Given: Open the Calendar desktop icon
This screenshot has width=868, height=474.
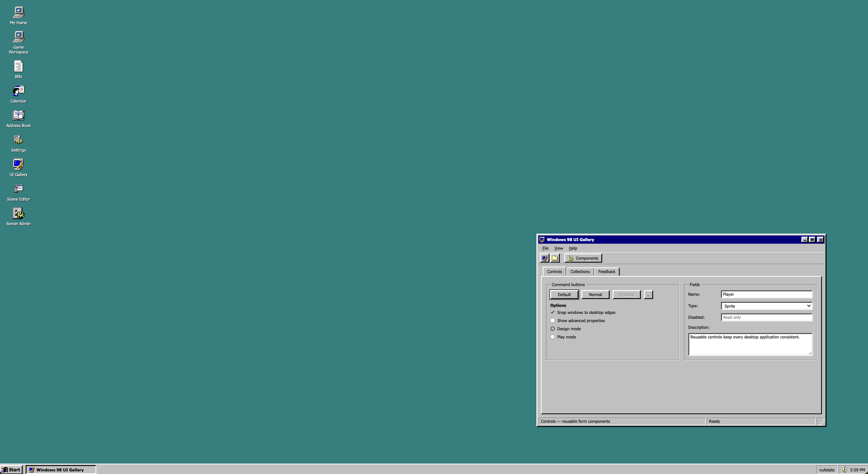Looking at the screenshot, I should point(18,94).
